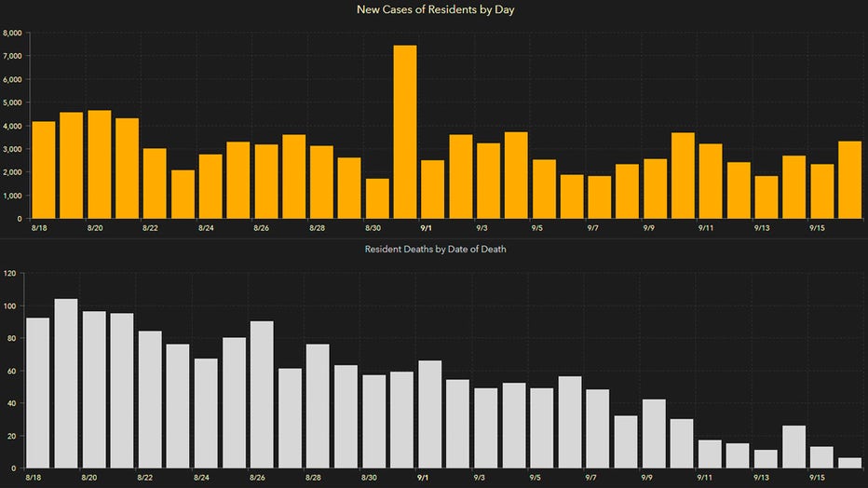Select the 60 label on the deaths y-axis

coord(12,371)
